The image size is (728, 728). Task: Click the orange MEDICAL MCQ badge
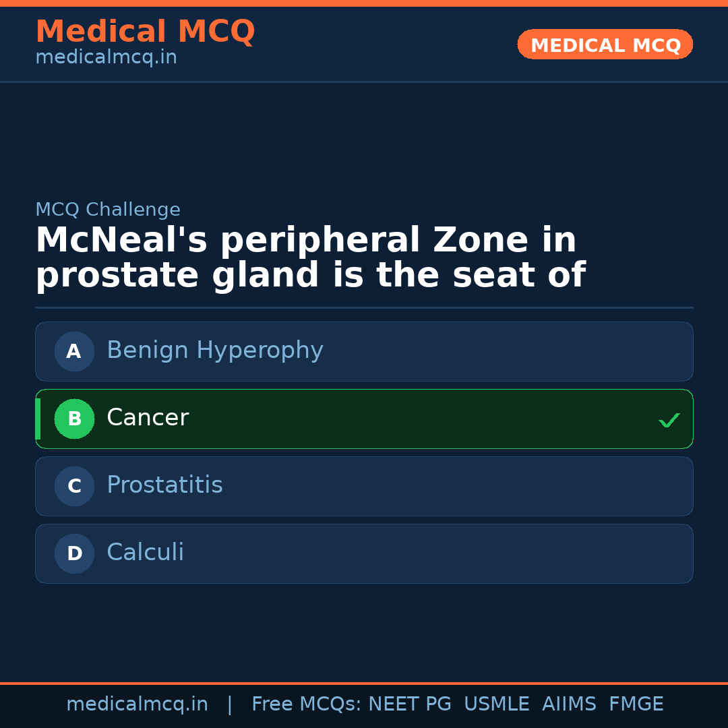(605, 44)
